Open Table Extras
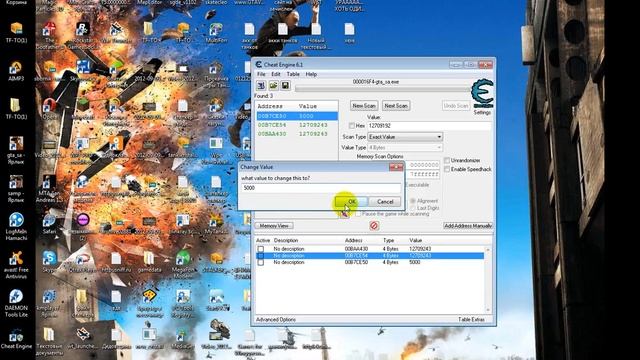 (471, 320)
